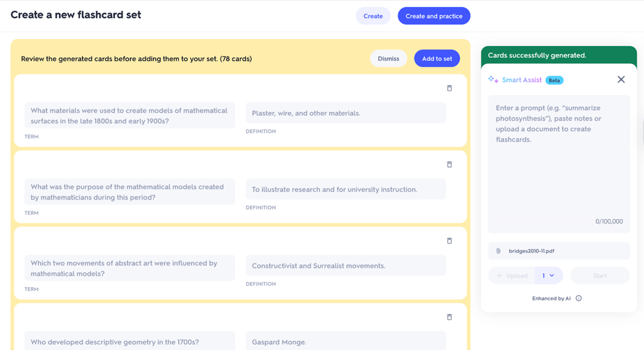This screenshot has height=350, width=644.
Task: Add the generated cards to set
Action: (x=437, y=59)
